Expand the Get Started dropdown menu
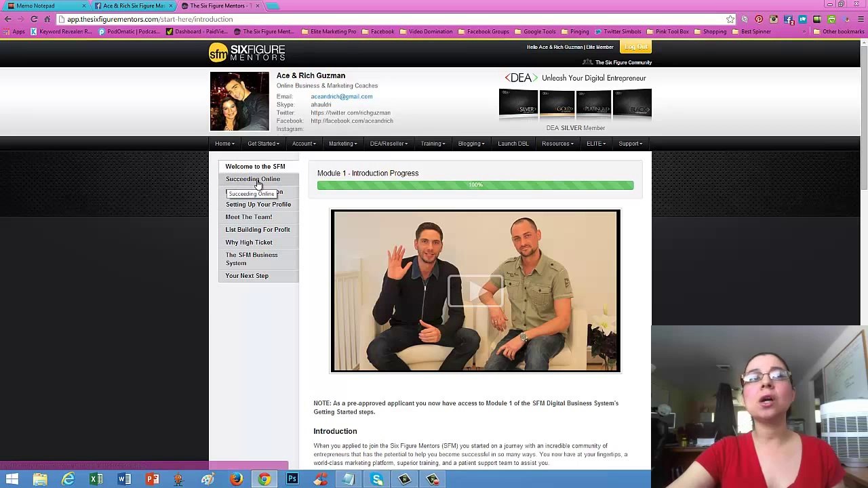 point(263,144)
